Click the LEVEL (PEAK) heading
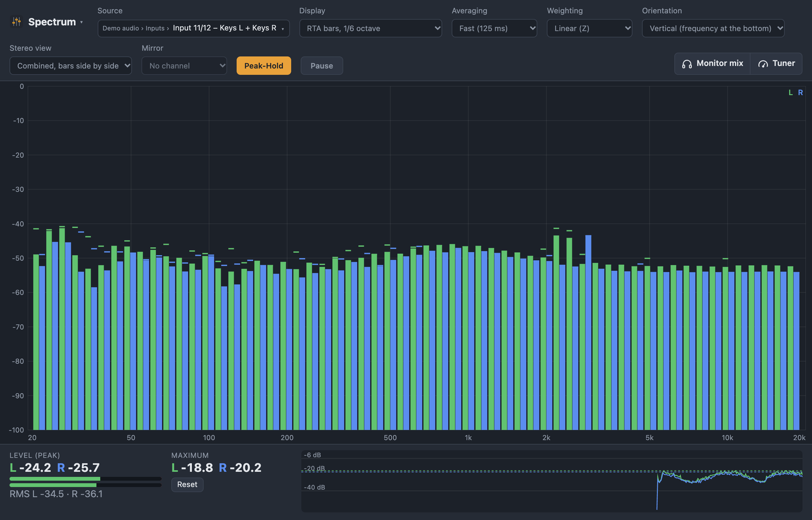812x520 pixels. click(x=35, y=456)
